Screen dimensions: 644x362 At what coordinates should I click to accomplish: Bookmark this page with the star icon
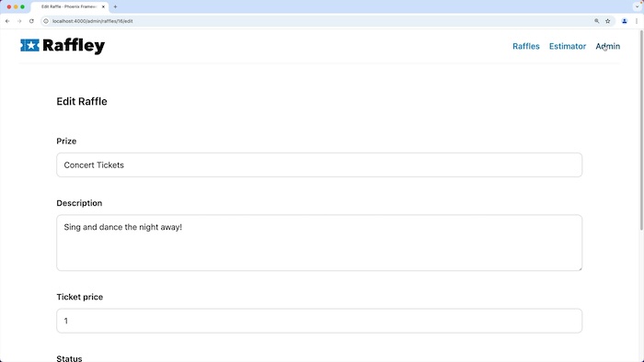(x=608, y=21)
